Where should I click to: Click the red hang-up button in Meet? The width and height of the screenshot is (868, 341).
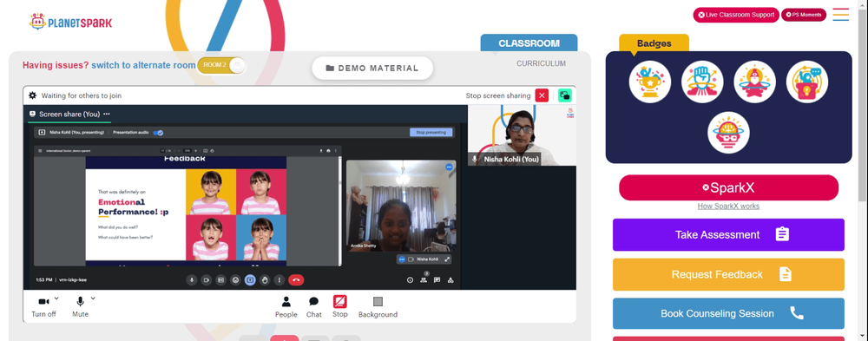click(296, 280)
